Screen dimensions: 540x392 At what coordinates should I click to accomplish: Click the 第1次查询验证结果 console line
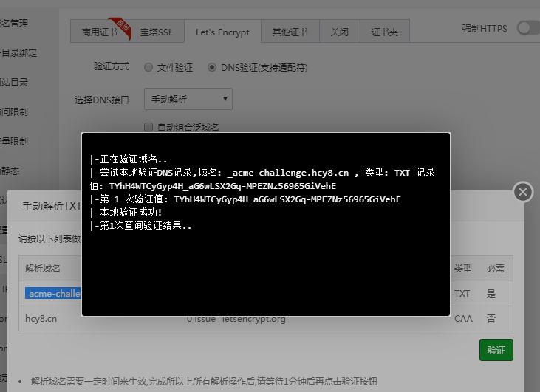point(140,226)
